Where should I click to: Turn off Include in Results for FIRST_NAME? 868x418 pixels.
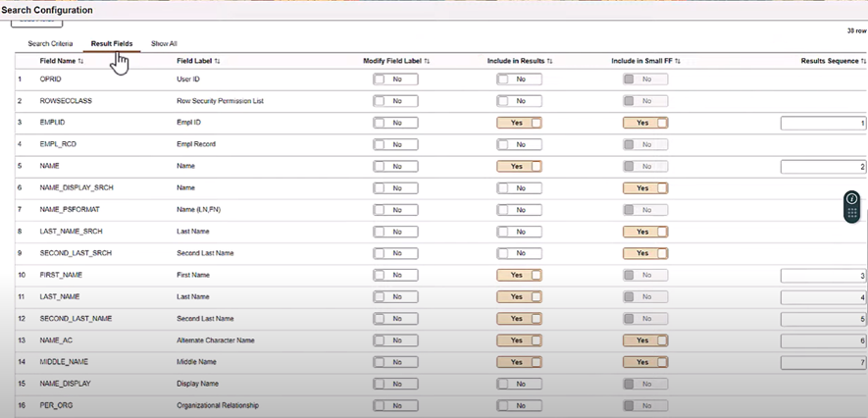(x=519, y=275)
